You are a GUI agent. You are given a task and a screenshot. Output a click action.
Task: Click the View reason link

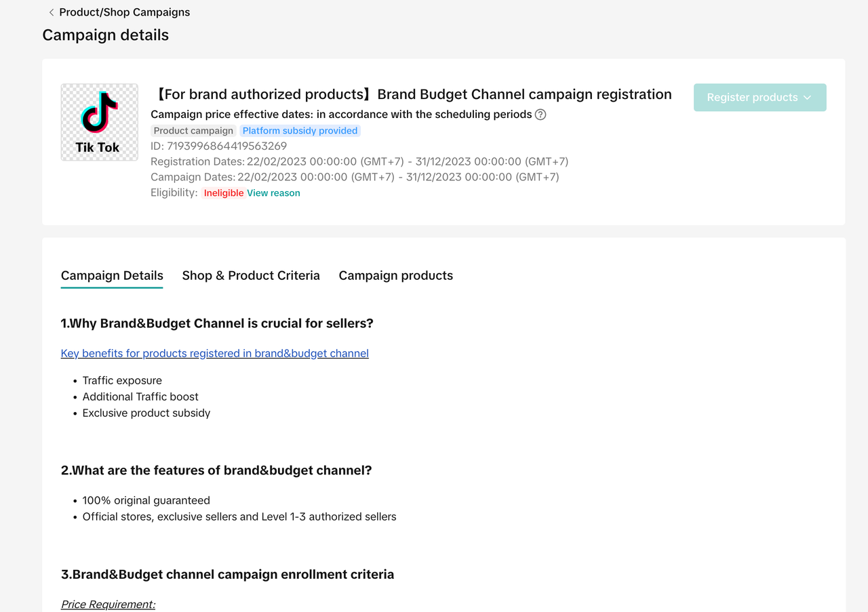coord(273,193)
